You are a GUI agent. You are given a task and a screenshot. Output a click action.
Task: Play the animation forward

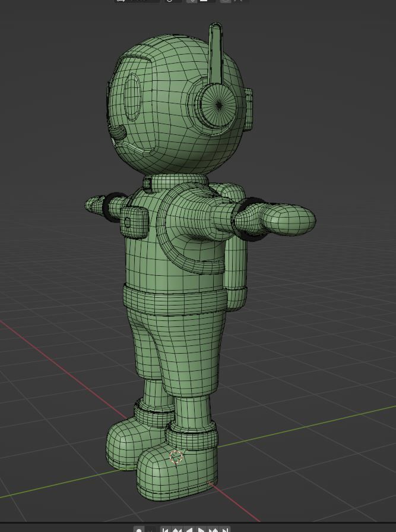pyautogui.click(x=201, y=530)
